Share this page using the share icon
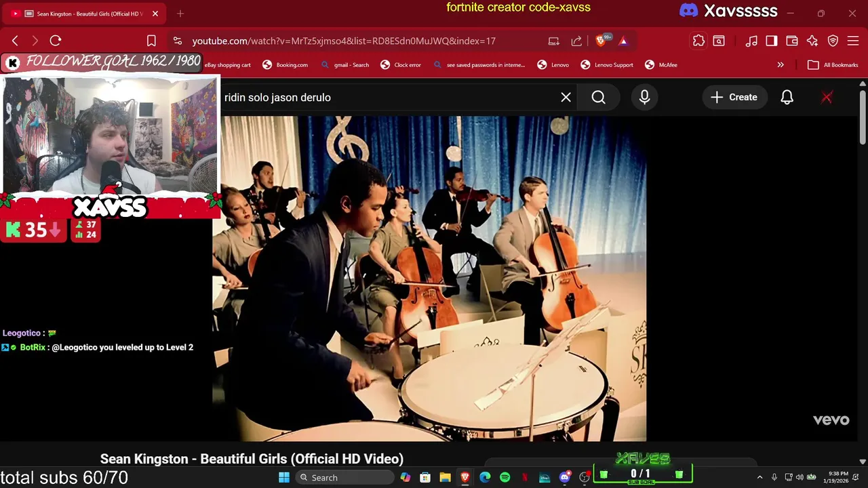The width and height of the screenshot is (868, 488). pos(576,41)
